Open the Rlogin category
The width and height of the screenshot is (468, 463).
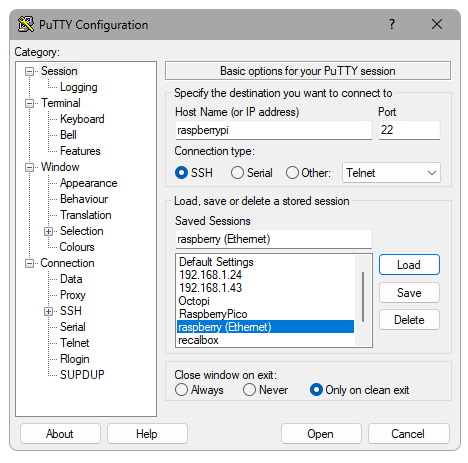[x=75, y=359]
